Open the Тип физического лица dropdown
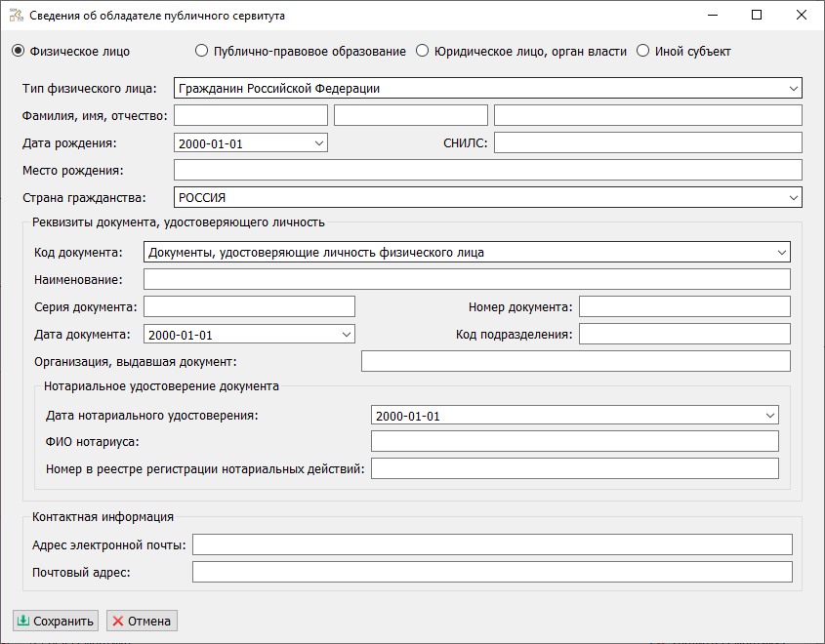The height and width of the screenshot is (644, 825). (x=792, y=89)
